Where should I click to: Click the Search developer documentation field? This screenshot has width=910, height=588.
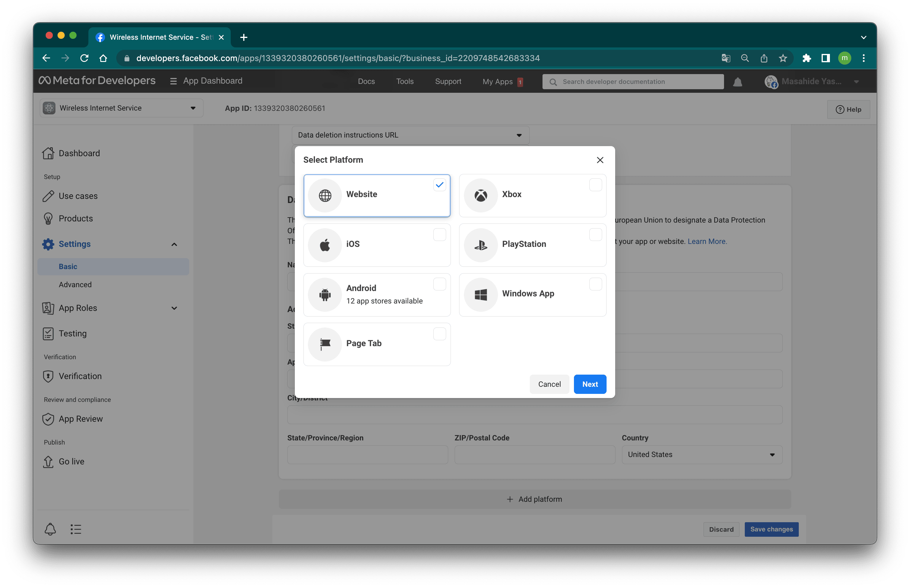pyautogui.click(x=633, y=82)
